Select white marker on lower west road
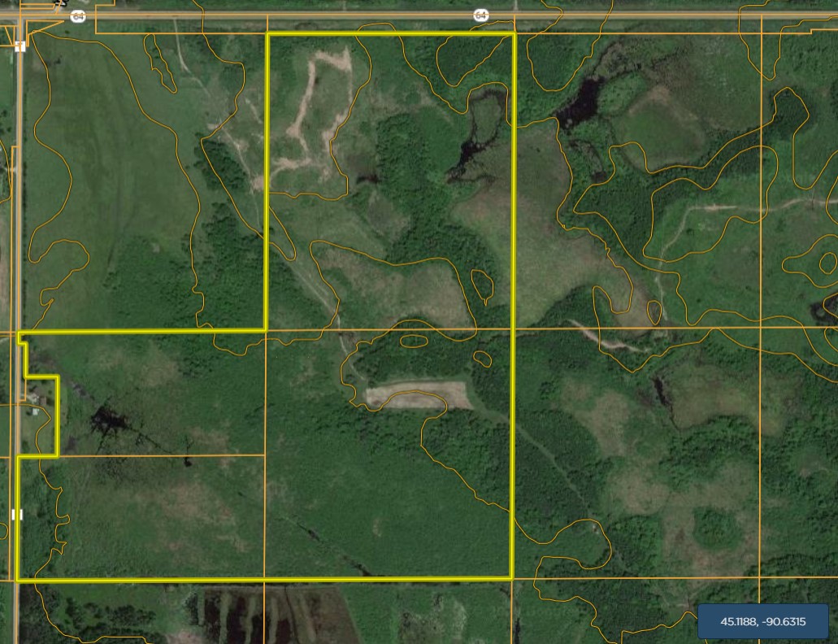This screenshot has width=838, height=644. coord(17,514)
